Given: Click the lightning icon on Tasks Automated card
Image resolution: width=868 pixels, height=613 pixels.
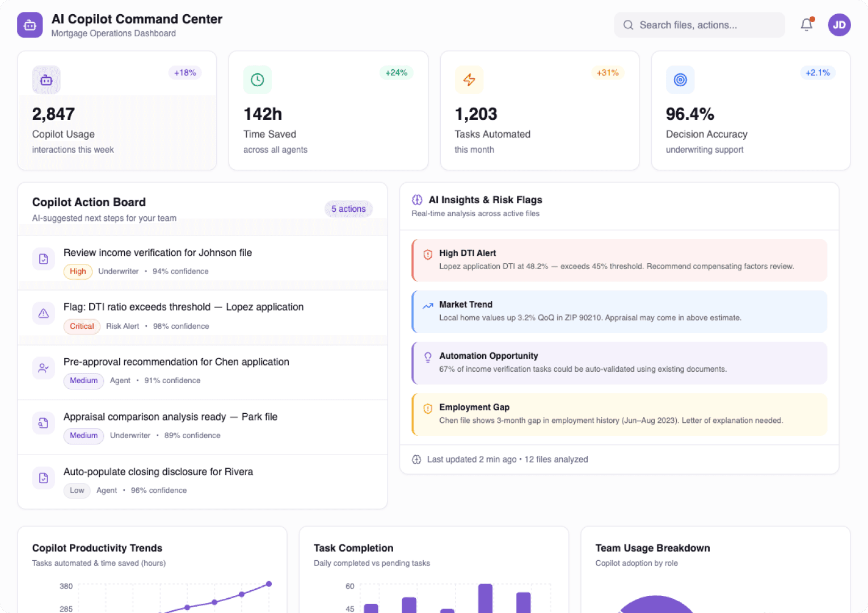Looking at the screenshot, I should point(469,80).
